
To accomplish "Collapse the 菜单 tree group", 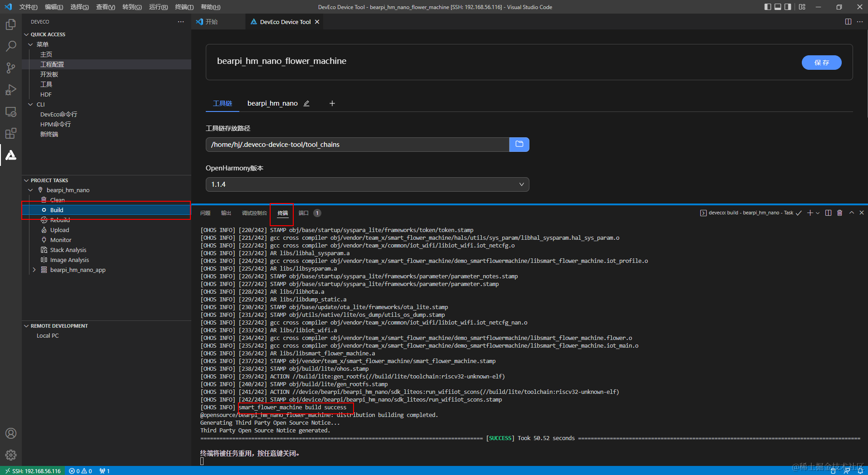I will click(x=30, y=44).
